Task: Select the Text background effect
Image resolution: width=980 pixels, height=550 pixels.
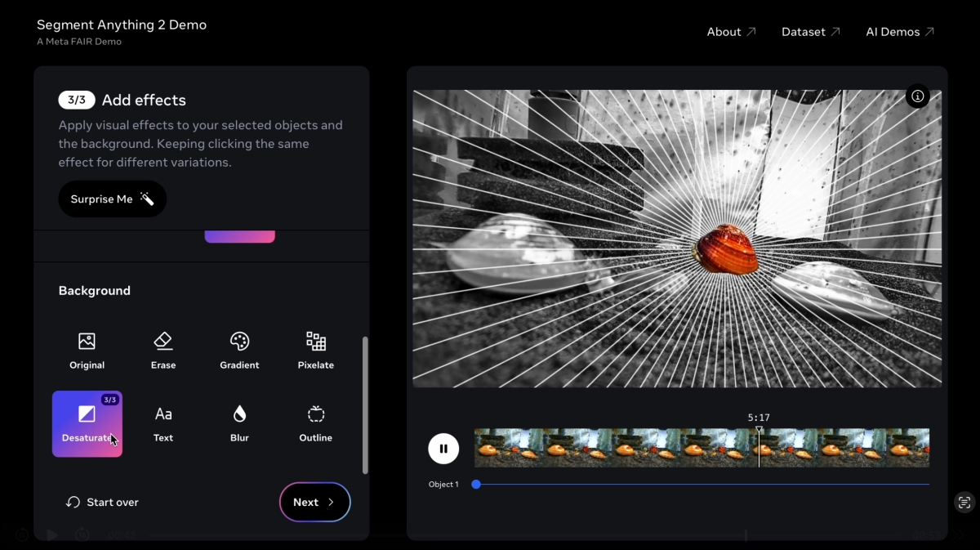Action: [163, 423]
